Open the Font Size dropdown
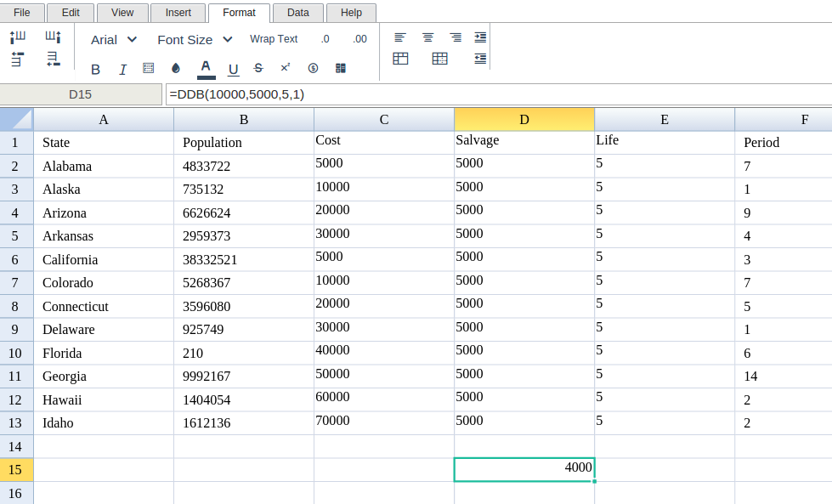 point(195,40)
